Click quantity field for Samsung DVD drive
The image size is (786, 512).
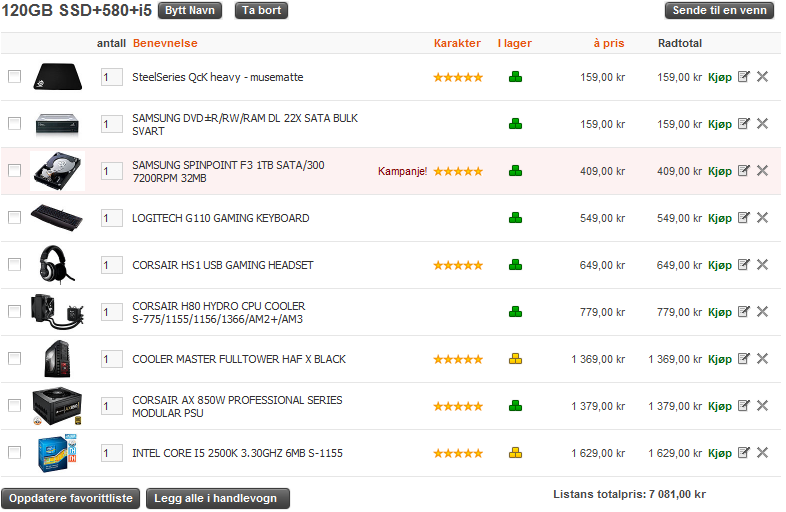coord(112,124)
